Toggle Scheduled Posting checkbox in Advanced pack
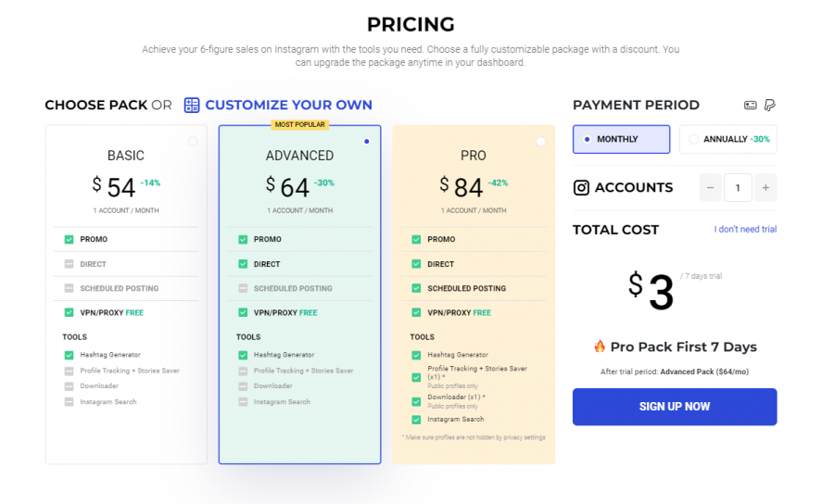This screenshot has height=504, width=834. pos(243,288)
